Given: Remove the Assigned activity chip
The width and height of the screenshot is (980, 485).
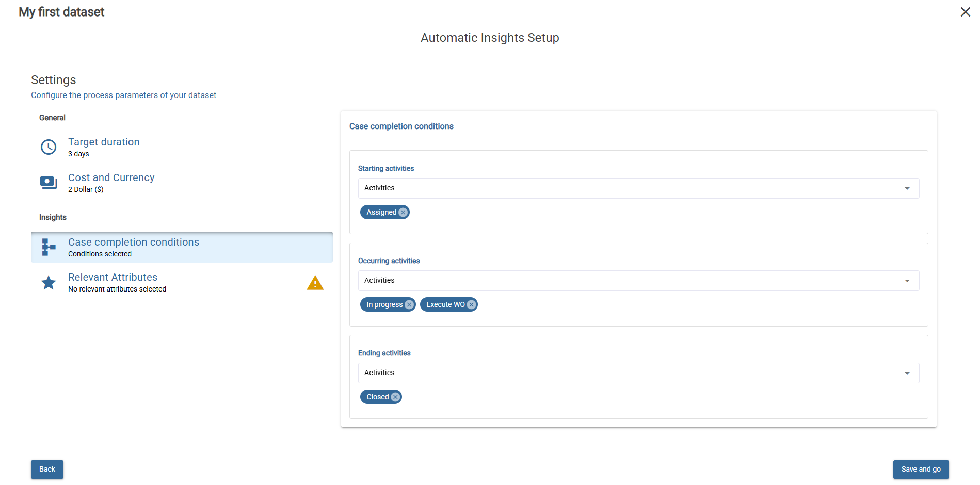Looking at the screenshot, I should point(402,212).
